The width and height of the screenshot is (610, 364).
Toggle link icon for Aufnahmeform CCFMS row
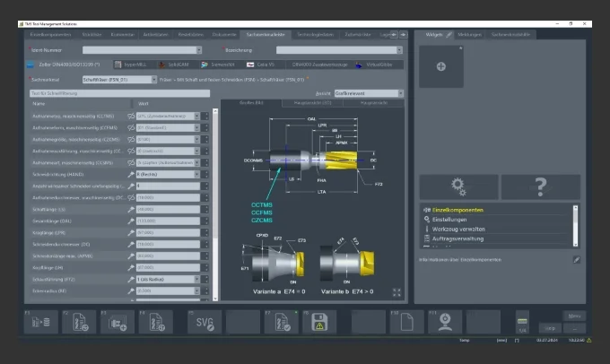(x=131, y=127)
